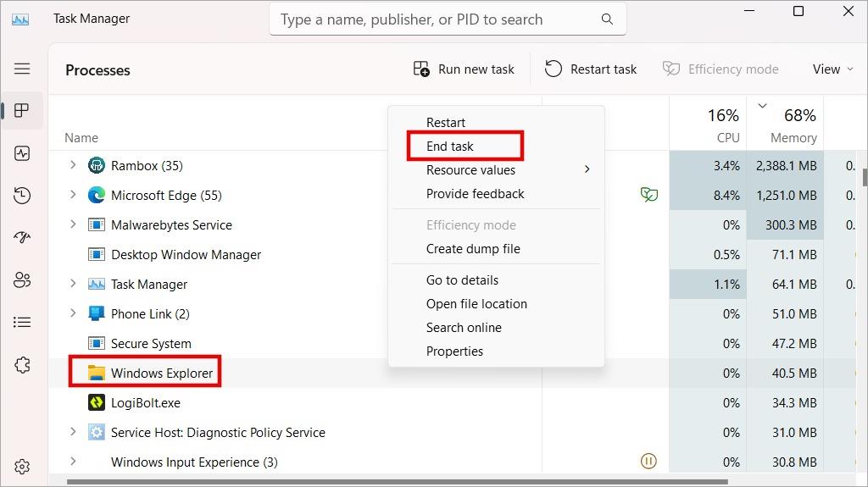
Task: Expand Service Host: Diagnostic Policy Service
Action: coord(73,431)
